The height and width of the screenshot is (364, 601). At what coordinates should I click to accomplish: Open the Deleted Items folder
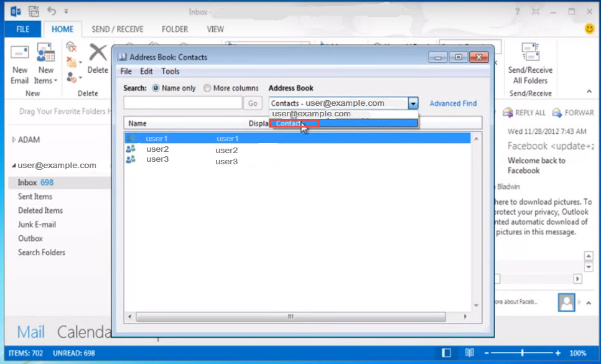(40, 210)
